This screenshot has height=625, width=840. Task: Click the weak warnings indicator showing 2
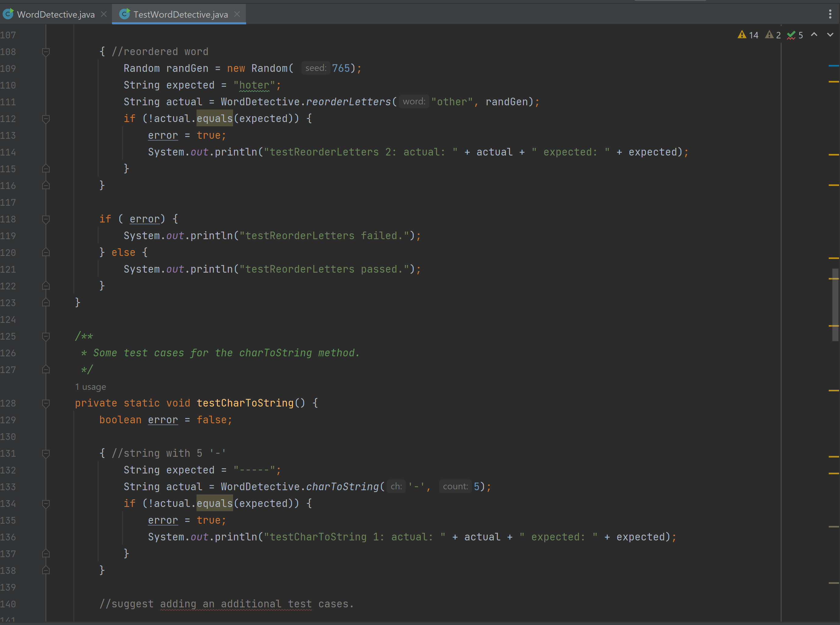click(773, 35)
